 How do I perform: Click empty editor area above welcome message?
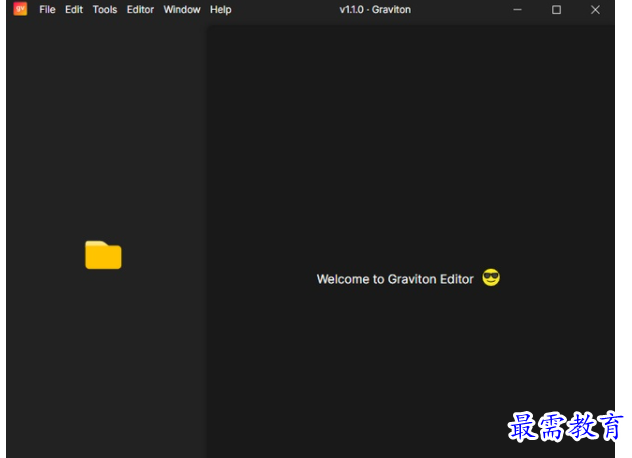[411, 145]
